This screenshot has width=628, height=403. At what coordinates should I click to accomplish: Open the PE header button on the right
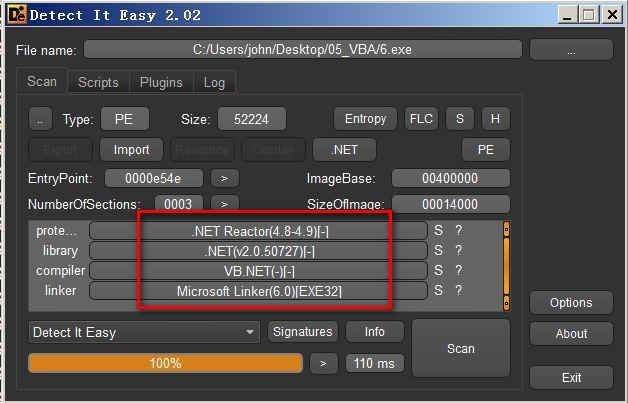pyautogui.click(x=486, y=149)
